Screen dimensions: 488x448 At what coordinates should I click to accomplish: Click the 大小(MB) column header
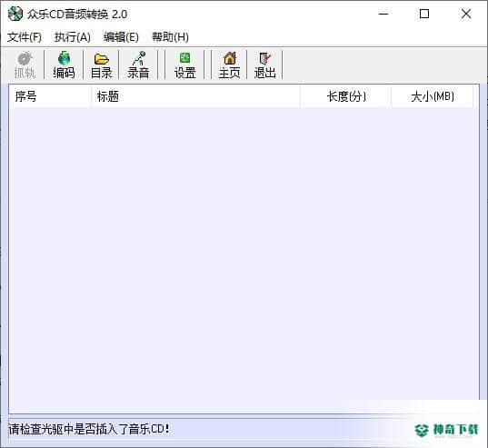432,96
